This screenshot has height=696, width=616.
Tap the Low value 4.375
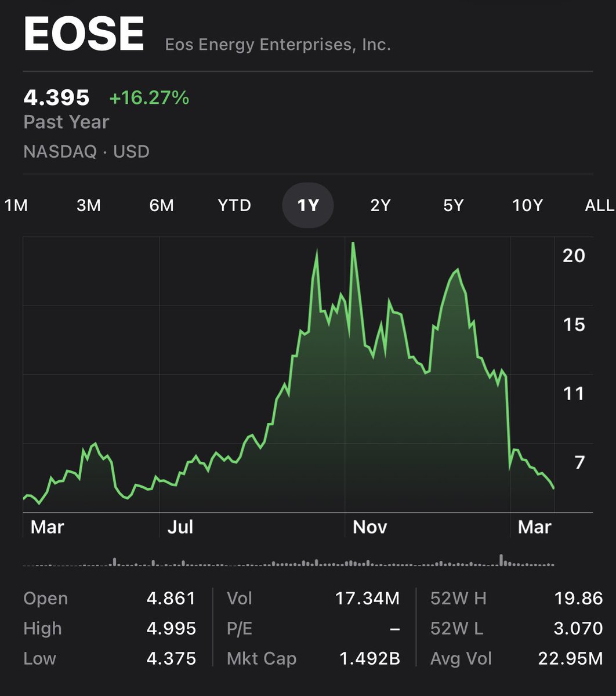[171, 658]
